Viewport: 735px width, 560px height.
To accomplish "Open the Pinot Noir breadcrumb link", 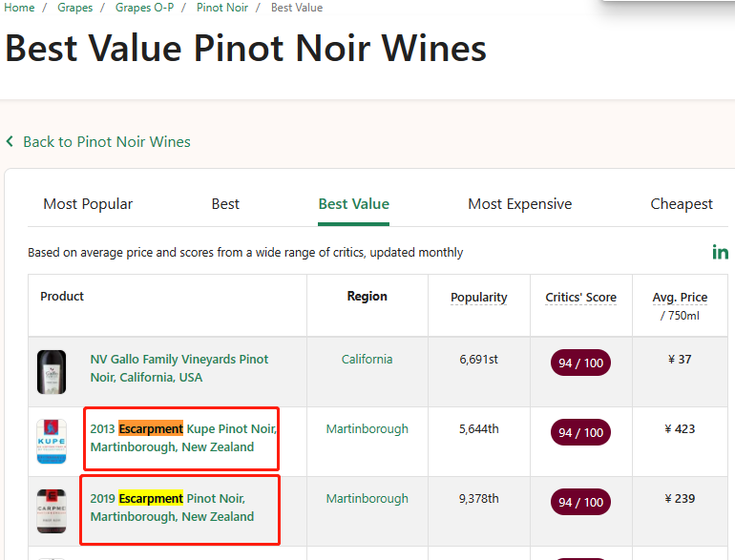I will point(222,8).
